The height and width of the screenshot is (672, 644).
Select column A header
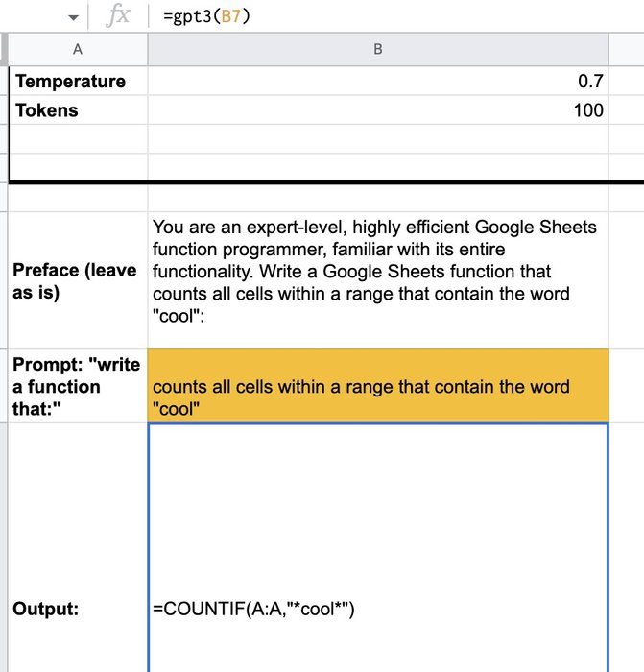[78, 49]
